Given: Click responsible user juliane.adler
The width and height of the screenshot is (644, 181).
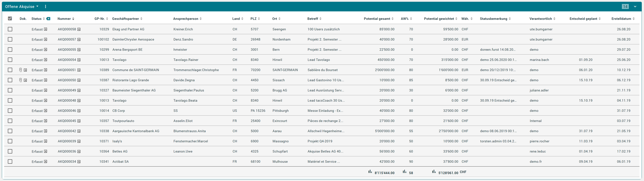Looking at the screenshot, I should pyautogui.click(x=539, y=90).
